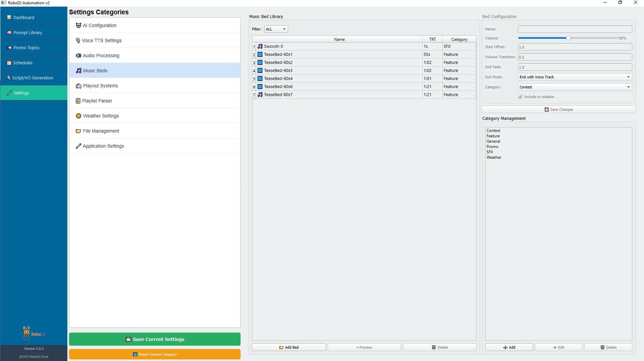Open the Filter dropdown in Music Bed Library
The image size is (644, 361).
[276, 29]
